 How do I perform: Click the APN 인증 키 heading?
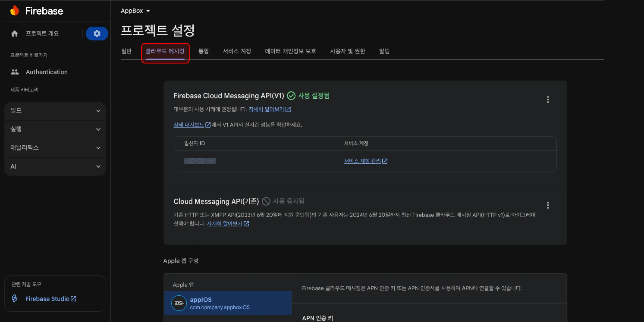pyautogui.click(x=318, y=318)
